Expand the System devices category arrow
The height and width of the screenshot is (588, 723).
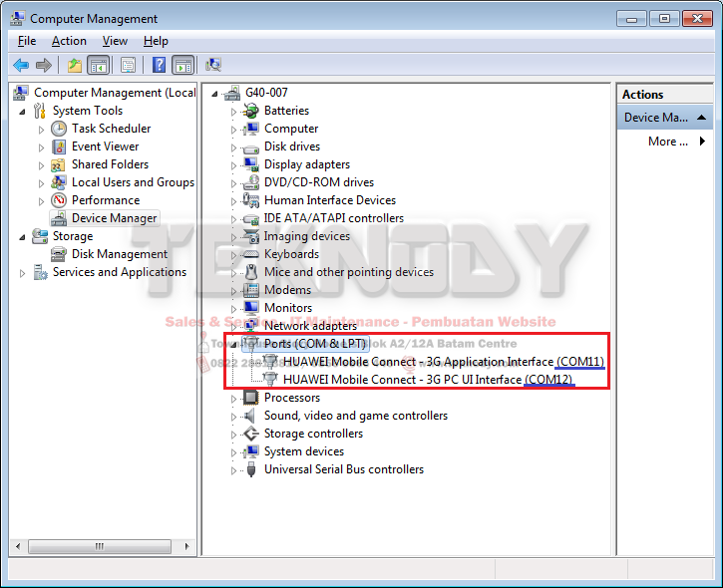coord(233,452)
